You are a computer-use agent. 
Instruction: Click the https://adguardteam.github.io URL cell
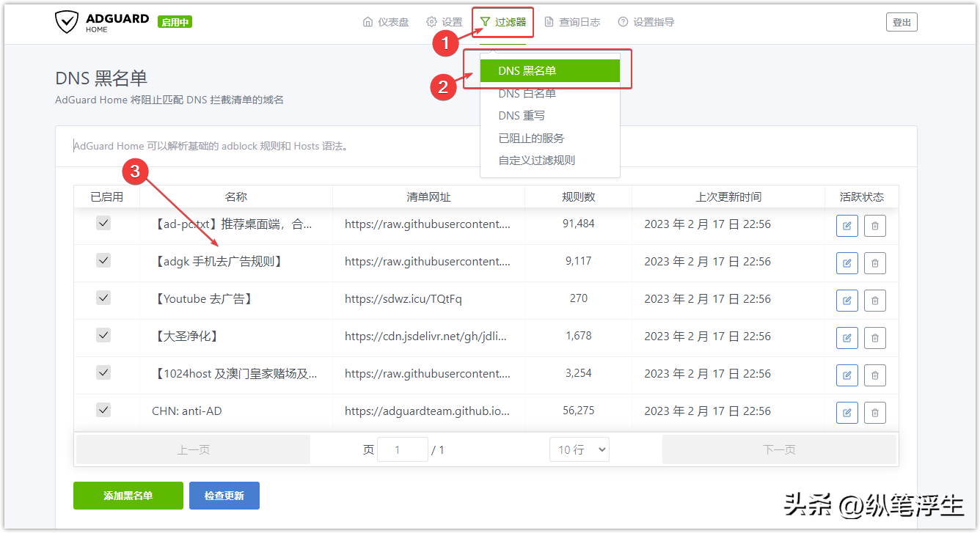428,411
